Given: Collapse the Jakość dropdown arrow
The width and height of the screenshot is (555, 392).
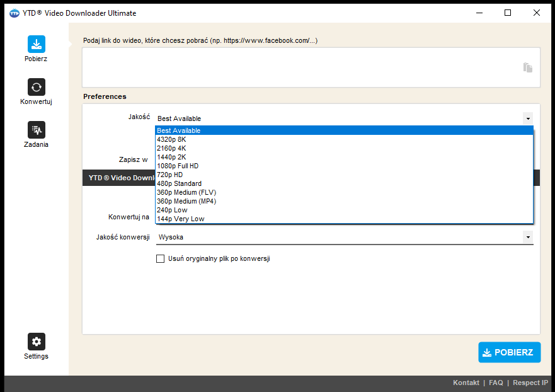Looking at the screenshot, I should [x=528, y=118].
